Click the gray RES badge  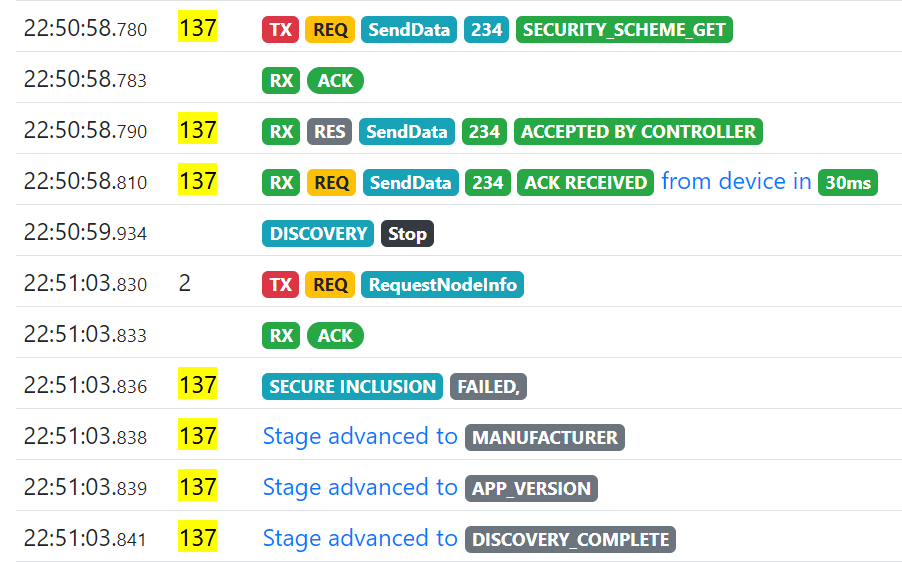[x=330, y=132]
